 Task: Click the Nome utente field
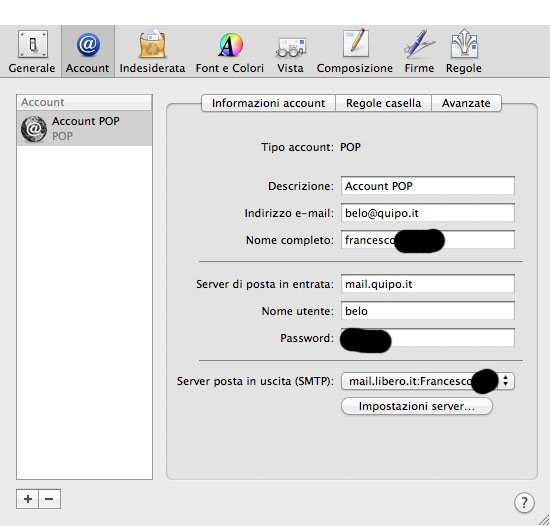428,311
